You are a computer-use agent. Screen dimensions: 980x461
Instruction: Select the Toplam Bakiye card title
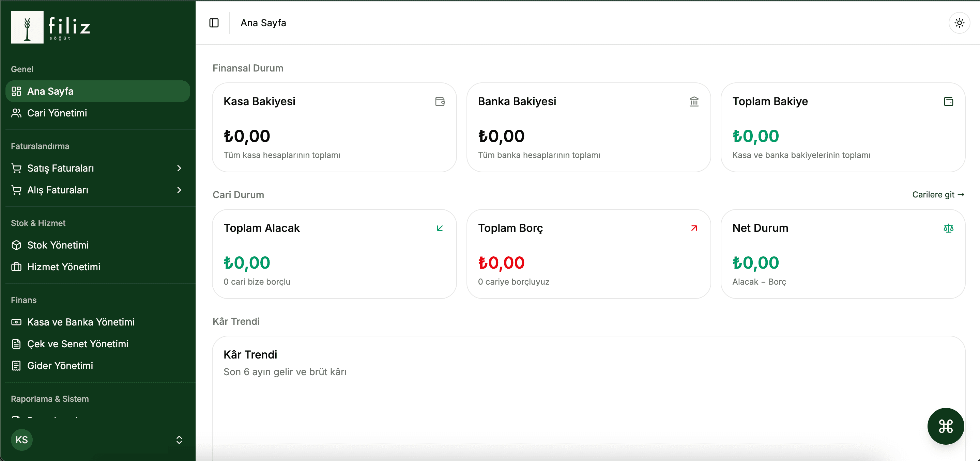click(x=770, y=101)
